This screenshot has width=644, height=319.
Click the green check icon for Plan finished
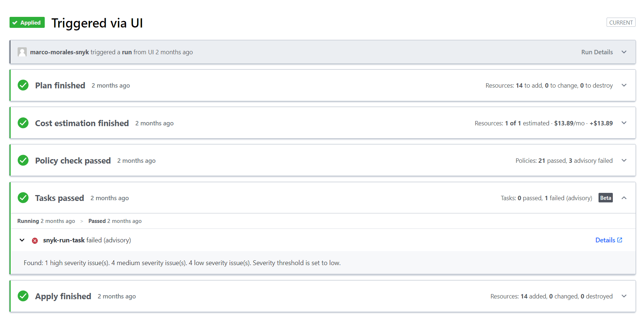point(23,85)
